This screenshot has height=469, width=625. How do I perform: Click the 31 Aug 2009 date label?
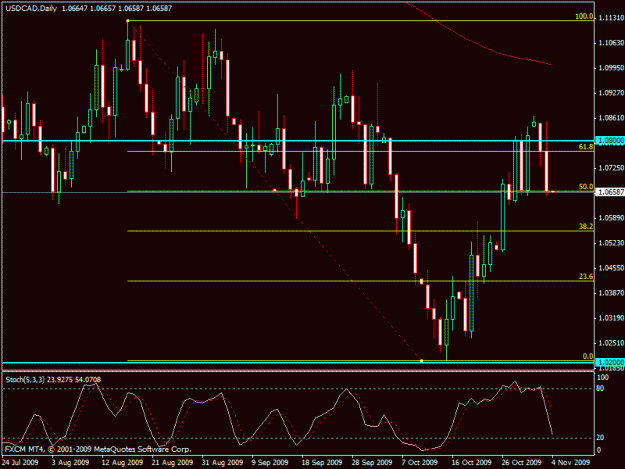(x=222, y=462)
